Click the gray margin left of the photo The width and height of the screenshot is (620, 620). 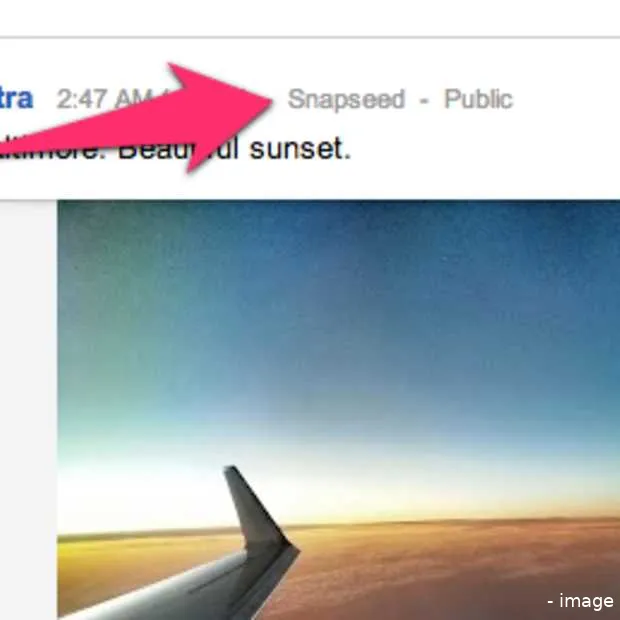tap(28, 410)
